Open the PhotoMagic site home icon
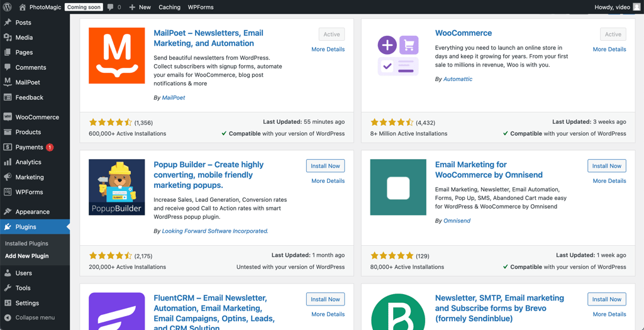 click(23, 7)
